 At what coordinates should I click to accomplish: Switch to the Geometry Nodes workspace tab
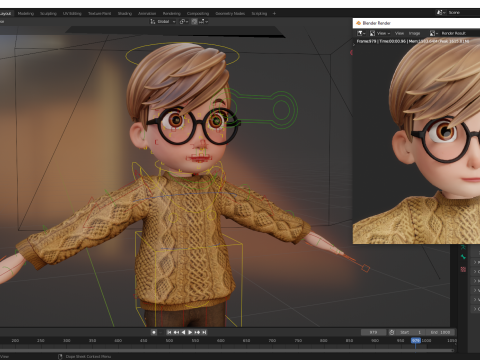(230, 13)
